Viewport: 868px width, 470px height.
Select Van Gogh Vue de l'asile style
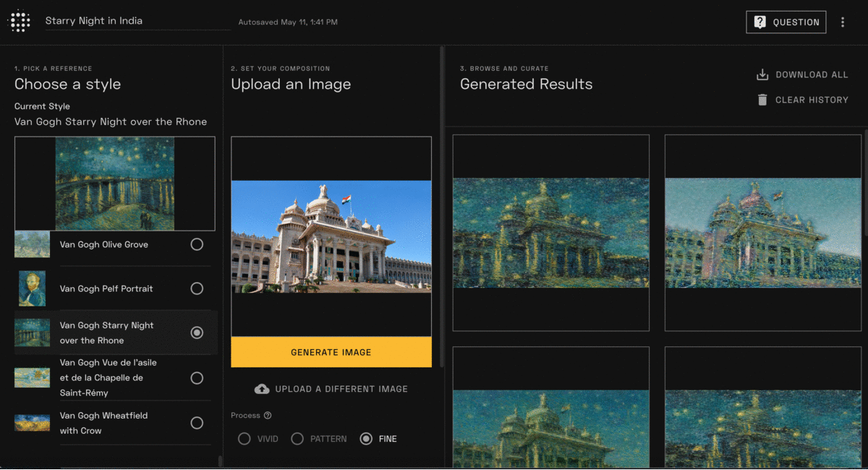197,377
